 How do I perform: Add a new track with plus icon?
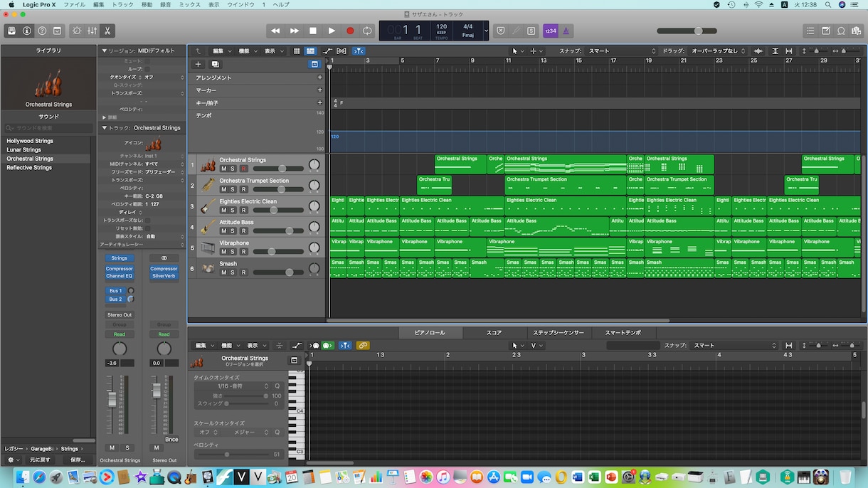click(x=199, y=64)
